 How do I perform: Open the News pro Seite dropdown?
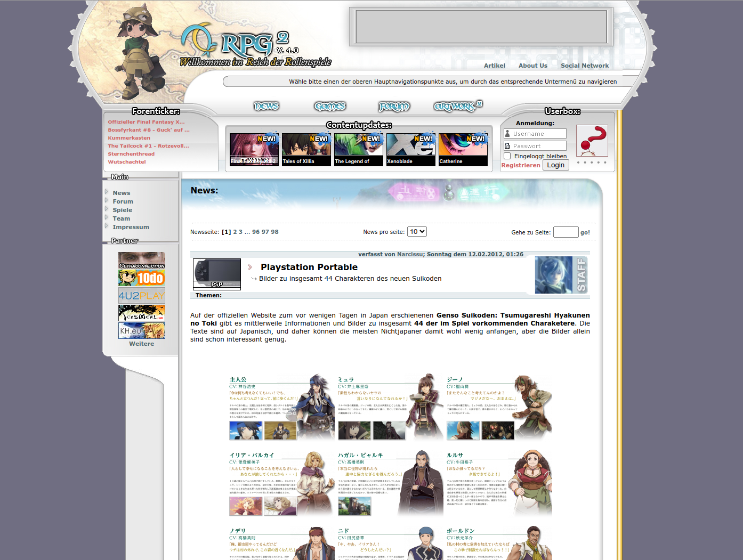point(417,232)
